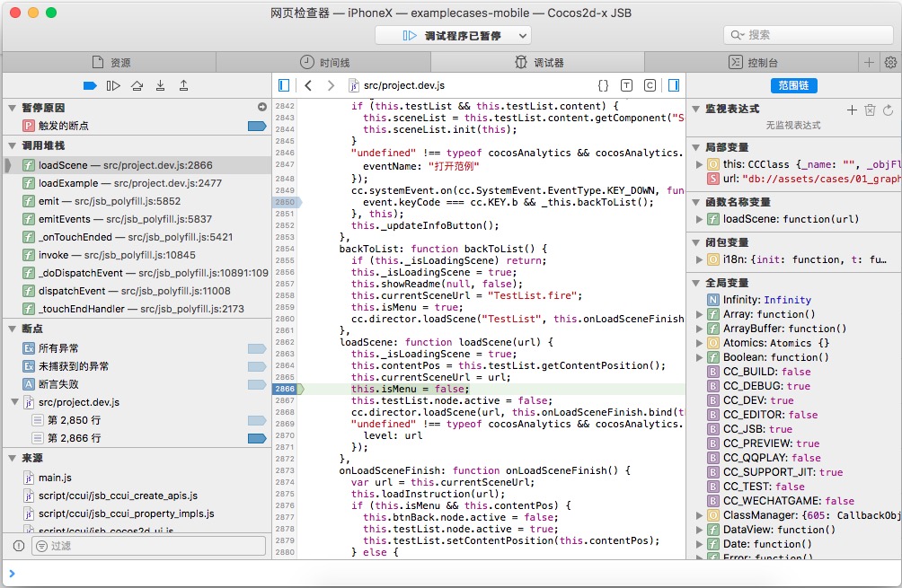Clear all watch expressions with trash icon
The width and height of the screenshot is (902, 588).
pyautogui.click(x=870, y=110)
